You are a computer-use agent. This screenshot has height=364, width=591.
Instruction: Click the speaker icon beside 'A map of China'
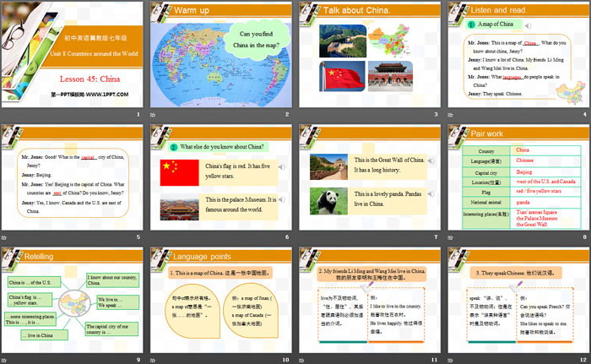[x=528, y=25]
